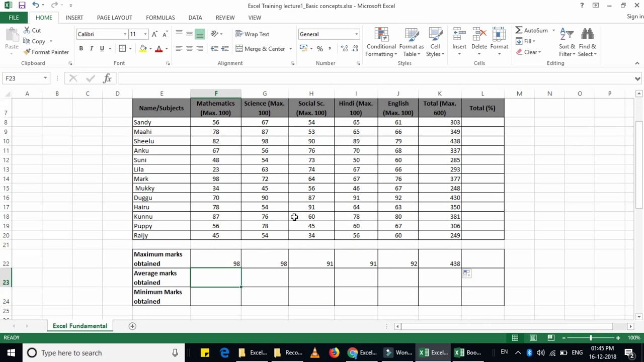Apply Comma Style format
The image size is (644, 362).
pos(330,49)
